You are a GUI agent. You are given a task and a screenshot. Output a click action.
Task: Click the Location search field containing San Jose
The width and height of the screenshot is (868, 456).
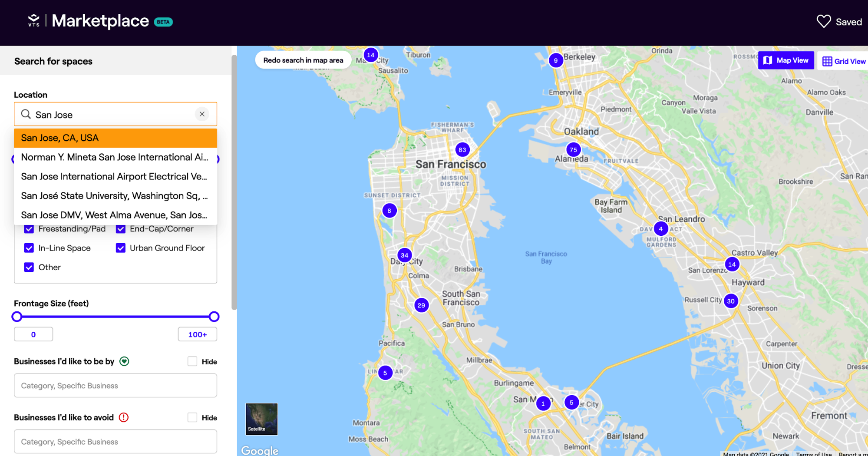[116, 114]
